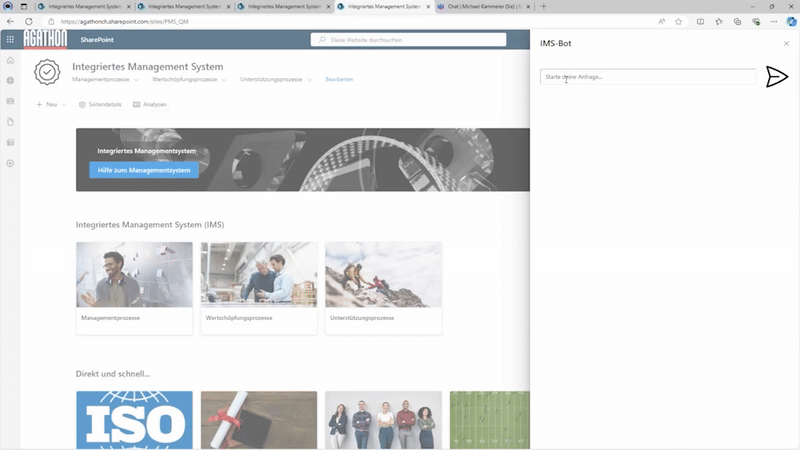Send the IMS-Bot request with paper plane icon
This screenshot has width=800, height=450.
click(x=777, y=77)
